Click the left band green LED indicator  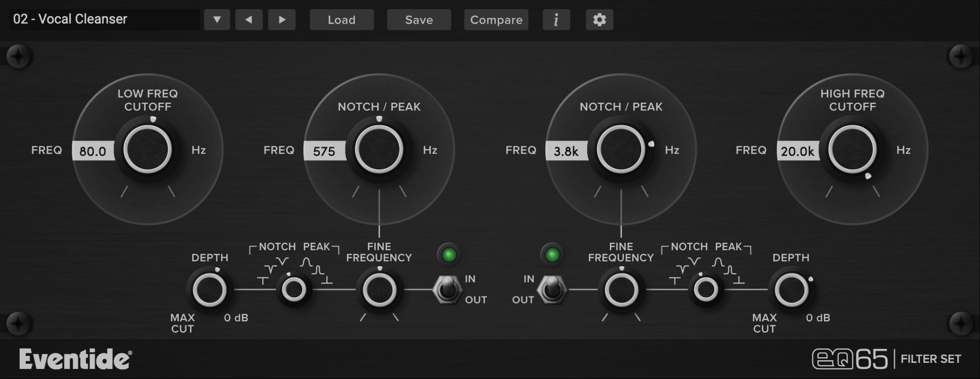449,255
